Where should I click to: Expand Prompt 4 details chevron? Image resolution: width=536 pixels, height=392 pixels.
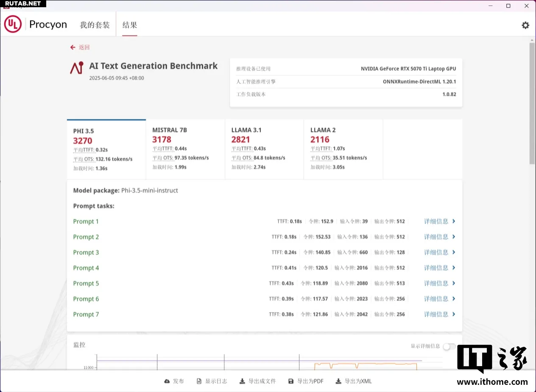coord(454,268)
